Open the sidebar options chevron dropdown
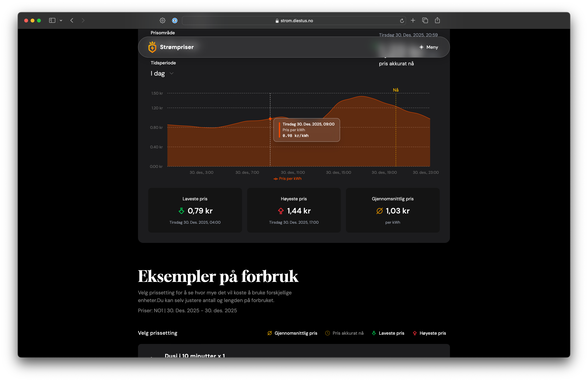The image size is (588, 381). (x=61, y=21)
